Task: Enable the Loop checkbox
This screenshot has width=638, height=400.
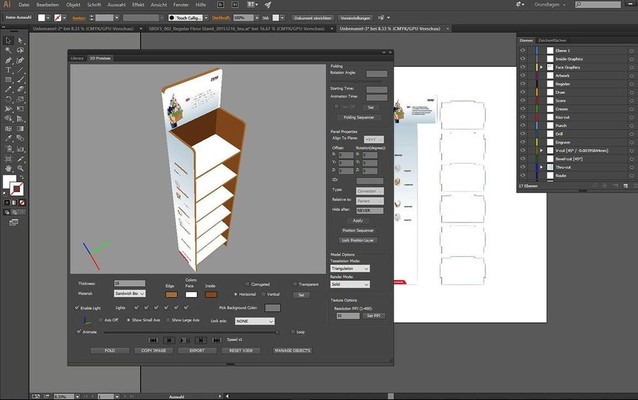Action: pos(294,331)
